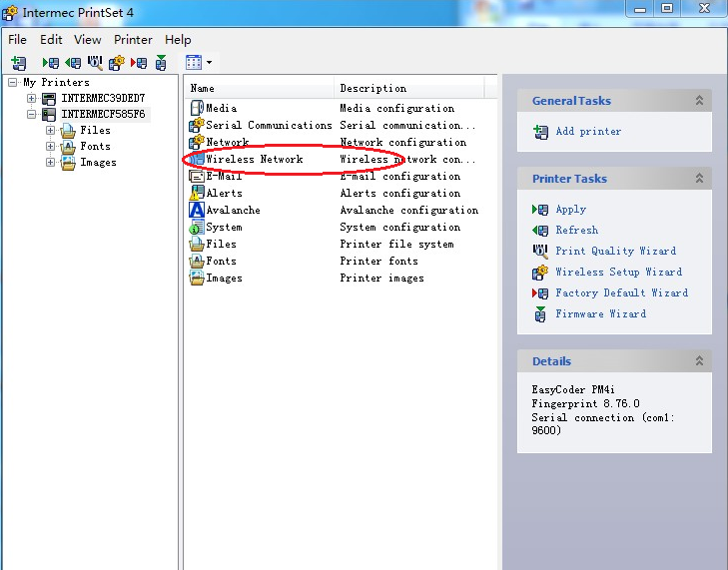Click Wireless Setup Wizard task icon
This screenshot has width=728, height=570.
pos(540,273)
